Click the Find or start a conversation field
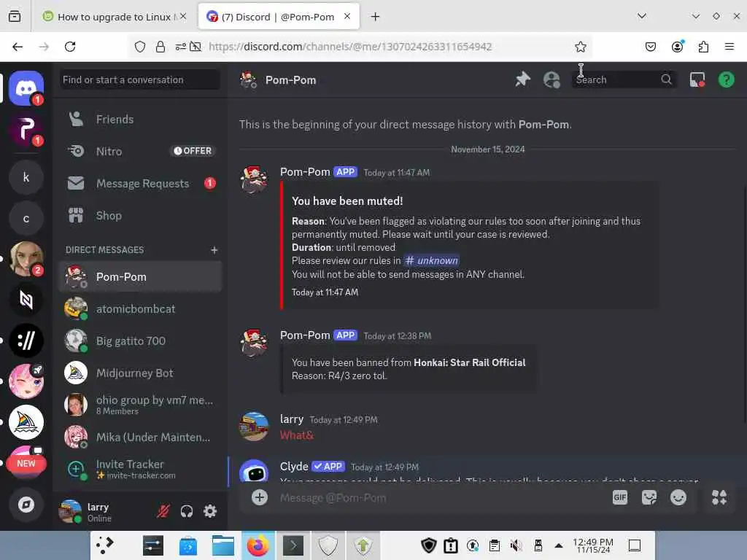Image resolution: width=747 pixels, height=560 pixels. tap(140, 79)
